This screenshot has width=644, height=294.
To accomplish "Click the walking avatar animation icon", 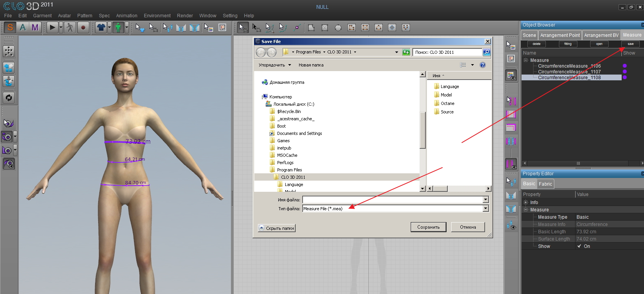I will 70,27.
